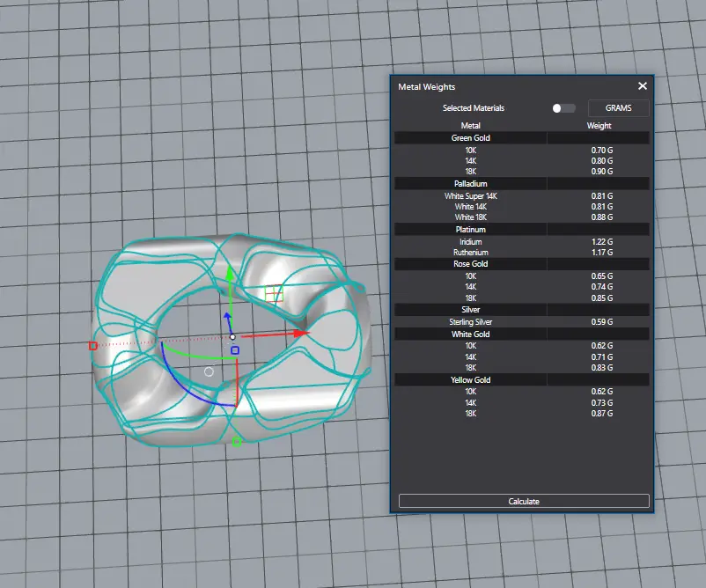Select the White Gold header row
Image resolution: width=706 pixels, height=588 pixels.
click(x=522, y=334)
